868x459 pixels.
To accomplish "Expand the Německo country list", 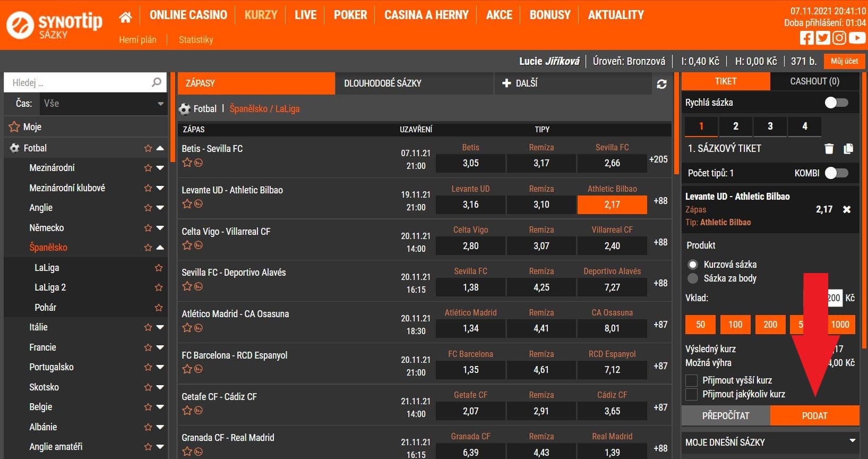I will click(x=160, y=228).
